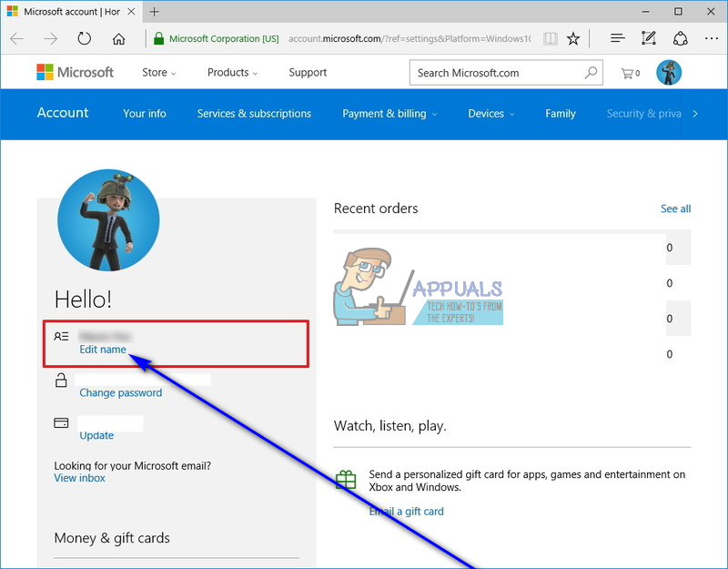Click the browser address bar URL
The height and width of the screenshot is (569, 728).
(409, 38)
